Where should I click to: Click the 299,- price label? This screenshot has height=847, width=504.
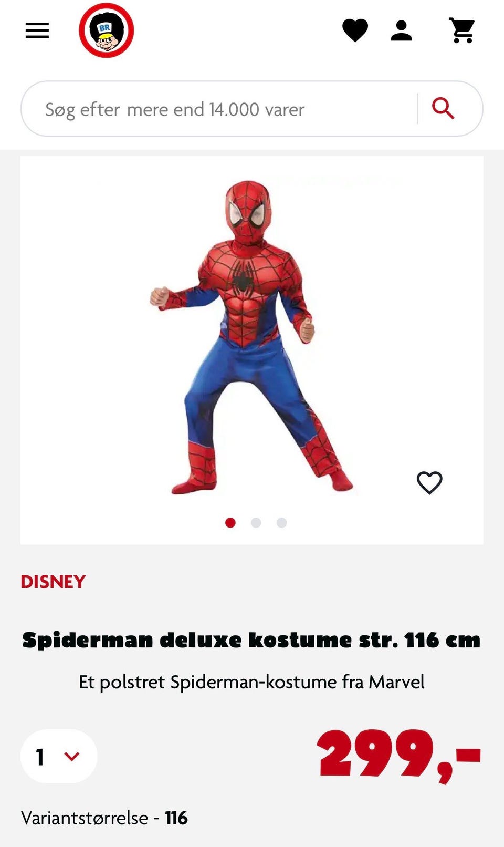[x=399, y=755]
